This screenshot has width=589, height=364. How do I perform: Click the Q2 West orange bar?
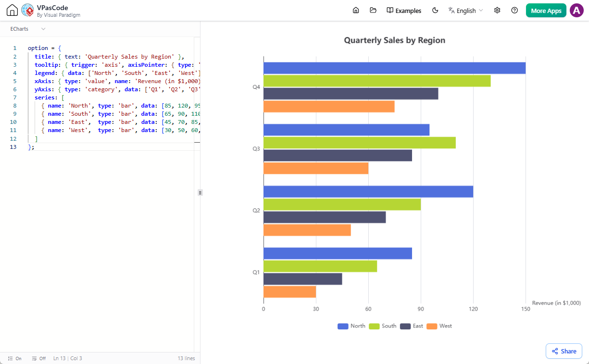[x=307, y=230]
